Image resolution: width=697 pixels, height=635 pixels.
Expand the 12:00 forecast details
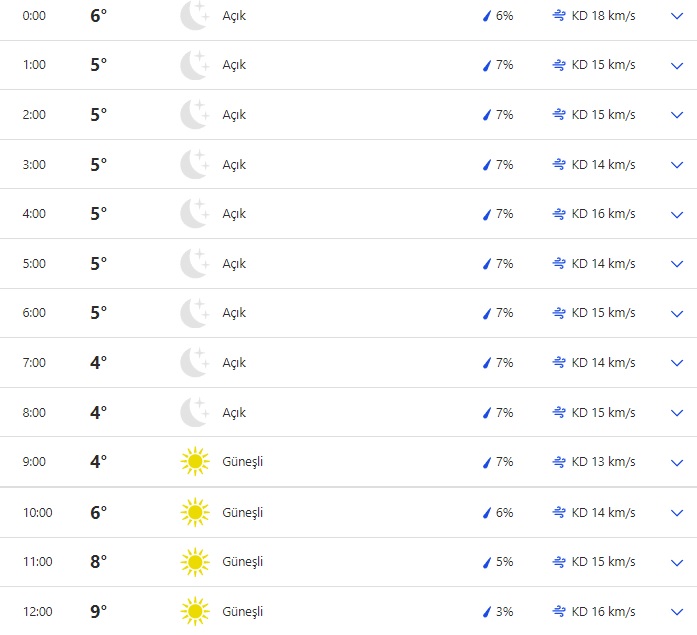point(676,611)
